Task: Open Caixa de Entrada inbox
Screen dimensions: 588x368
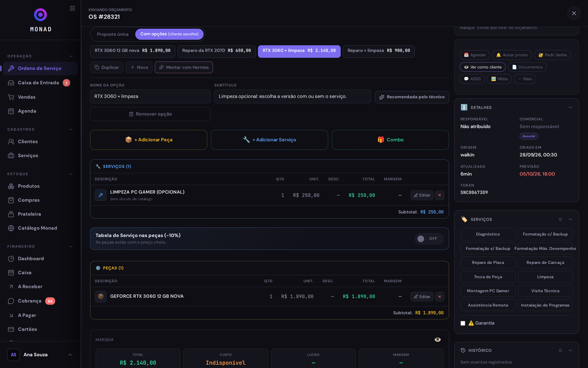Action: [x=40, y=83]
